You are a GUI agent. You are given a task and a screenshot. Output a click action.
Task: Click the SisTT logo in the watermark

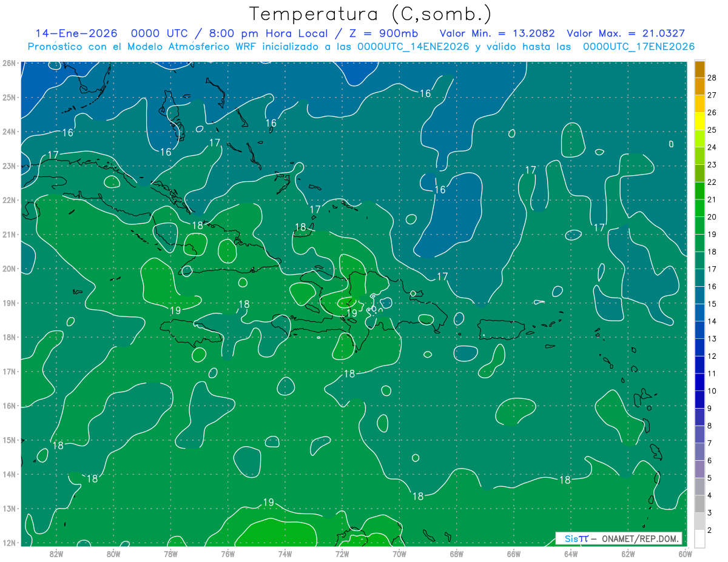tap(576, 538)
